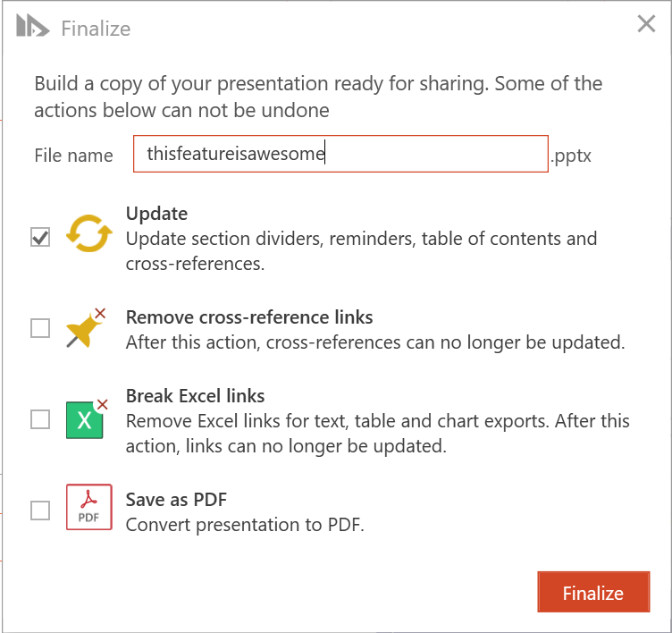
Task: Close the Finalize dialog window
Action: coord(646,24)
